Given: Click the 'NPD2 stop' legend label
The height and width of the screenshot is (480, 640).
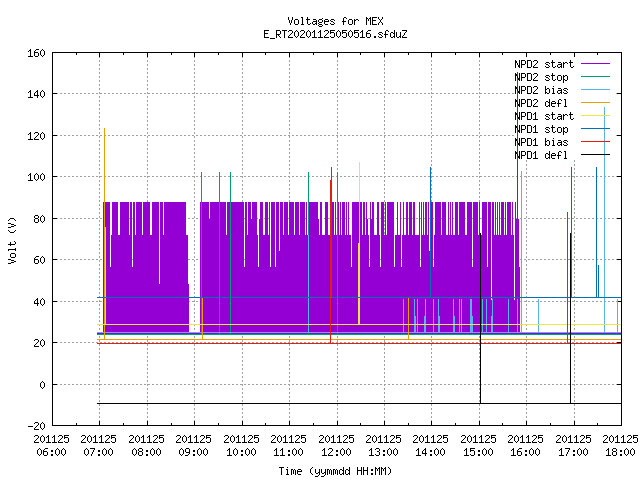Looking at the screenshot, I should pyautogui.click(x=541, y=77).
